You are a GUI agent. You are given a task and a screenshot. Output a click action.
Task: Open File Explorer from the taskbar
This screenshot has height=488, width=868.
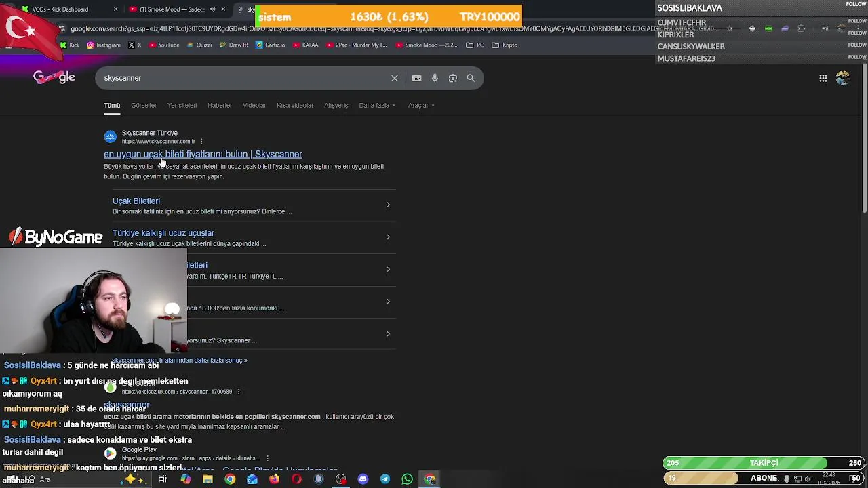208,479
